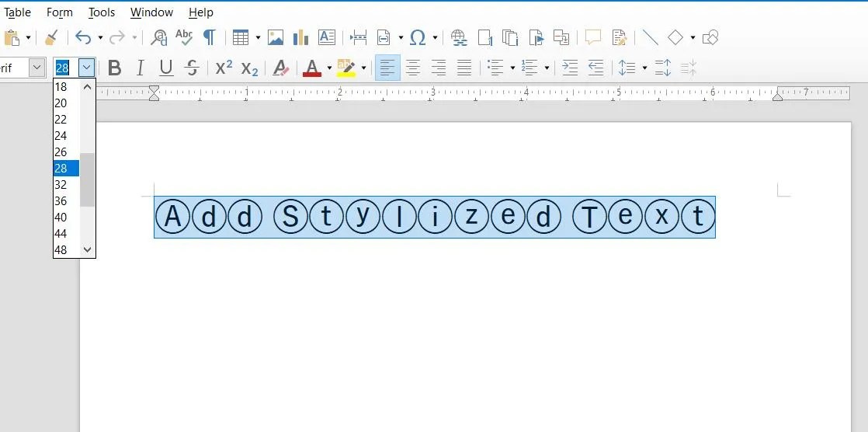
Task: Insert an image from the toolbar
Action: click(276, 37)
